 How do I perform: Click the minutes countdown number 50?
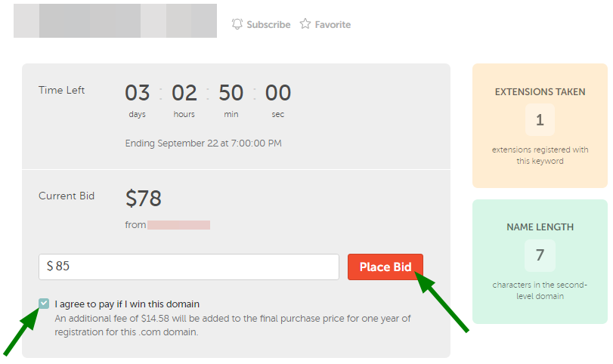coord(231,93)
